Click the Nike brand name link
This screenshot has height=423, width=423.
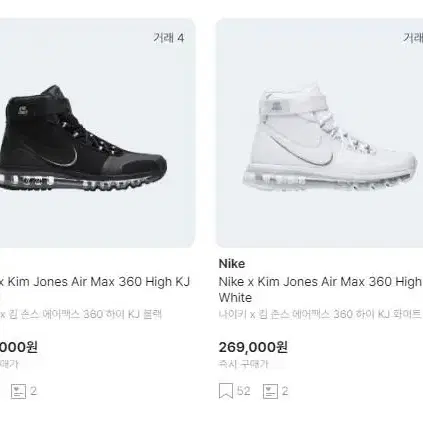232,264
